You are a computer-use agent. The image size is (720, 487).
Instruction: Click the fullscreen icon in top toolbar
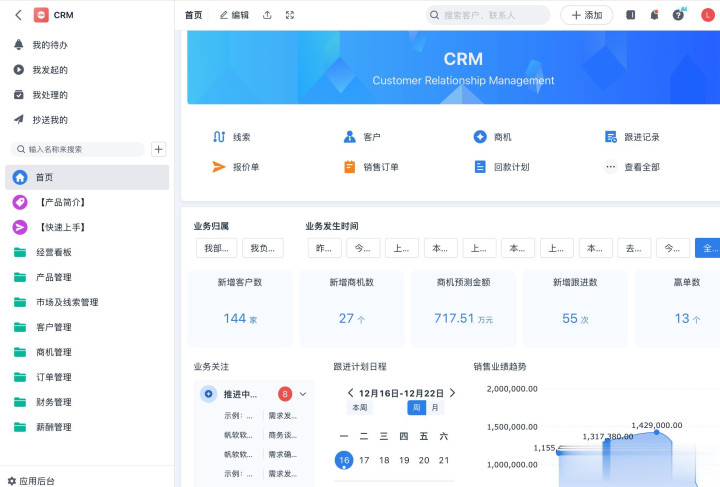tap(290, 15)
